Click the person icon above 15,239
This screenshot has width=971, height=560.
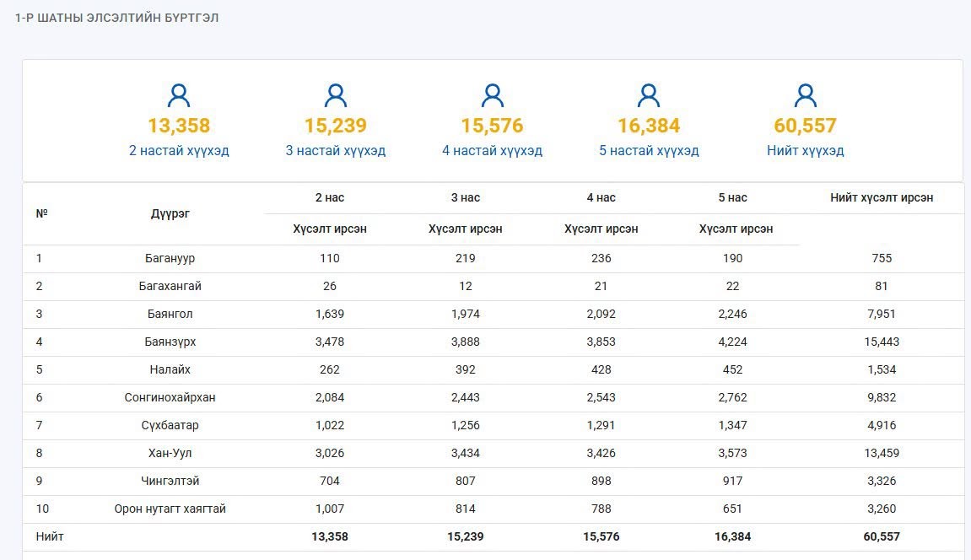[x=336, y=96]
